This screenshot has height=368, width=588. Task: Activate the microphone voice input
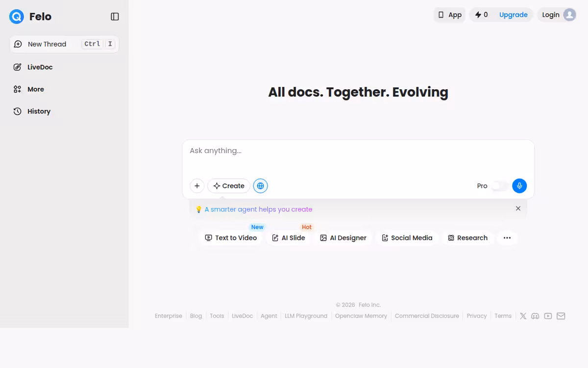point(519,186)
